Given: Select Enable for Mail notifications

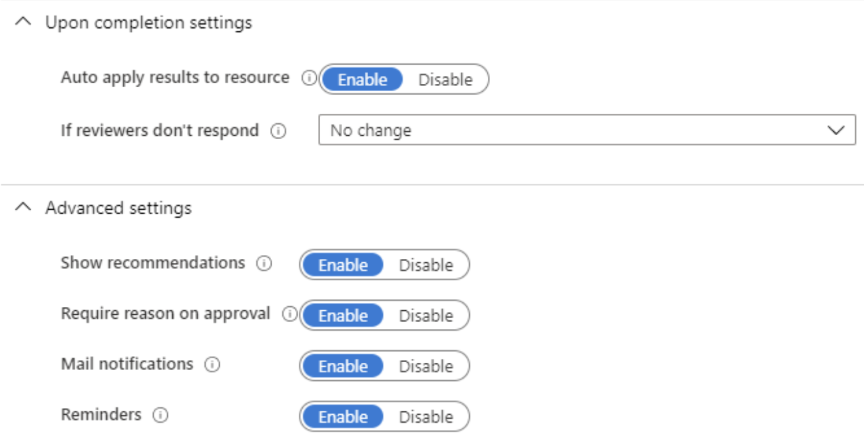Looking at the screenshot, I should 343,366.
